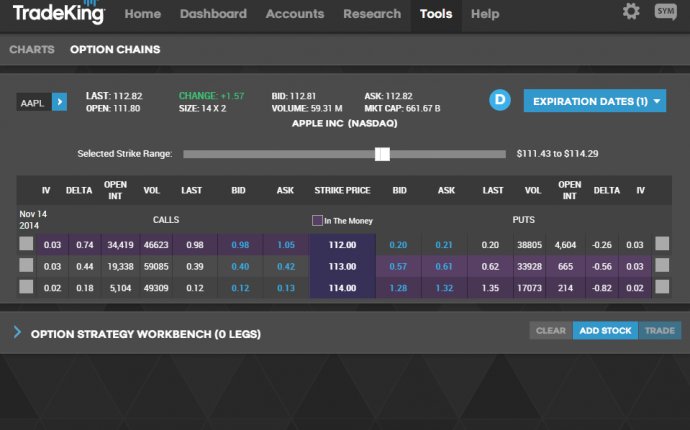This screenshot has width=690, height=430.
Task: Click the 112.00 strike price cell
Action: (x=342, y=245)
